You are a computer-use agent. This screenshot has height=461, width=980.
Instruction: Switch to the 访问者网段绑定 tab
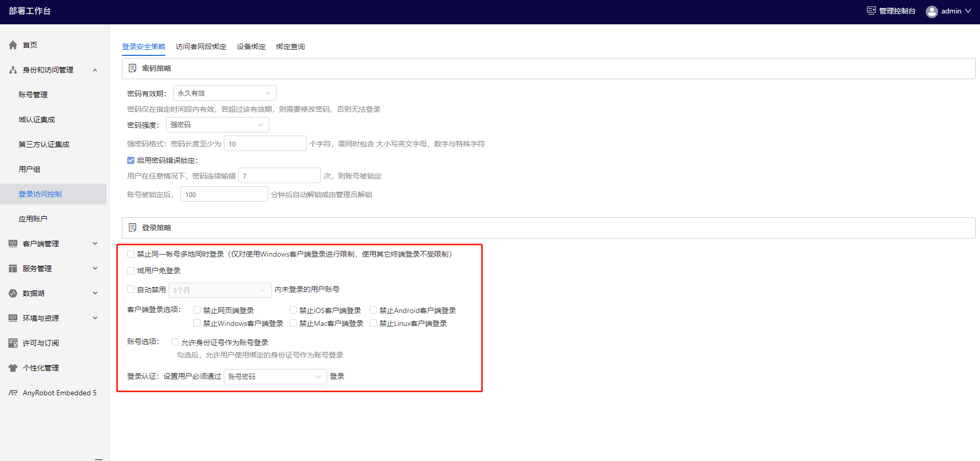[x=201, y=47]
